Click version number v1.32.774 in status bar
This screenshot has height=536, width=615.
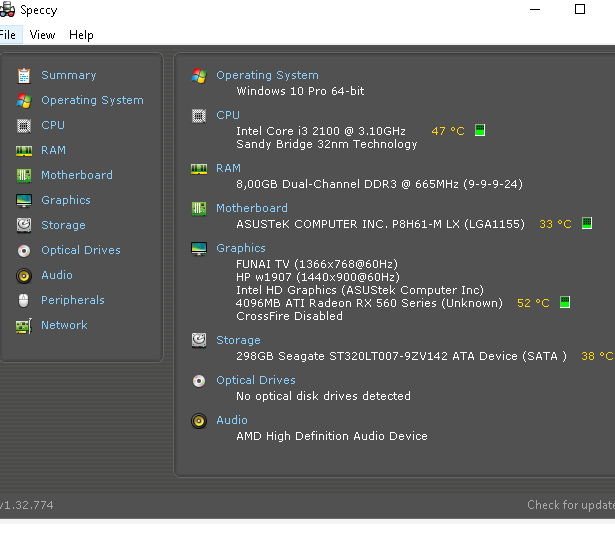click(x=27, y=505)
